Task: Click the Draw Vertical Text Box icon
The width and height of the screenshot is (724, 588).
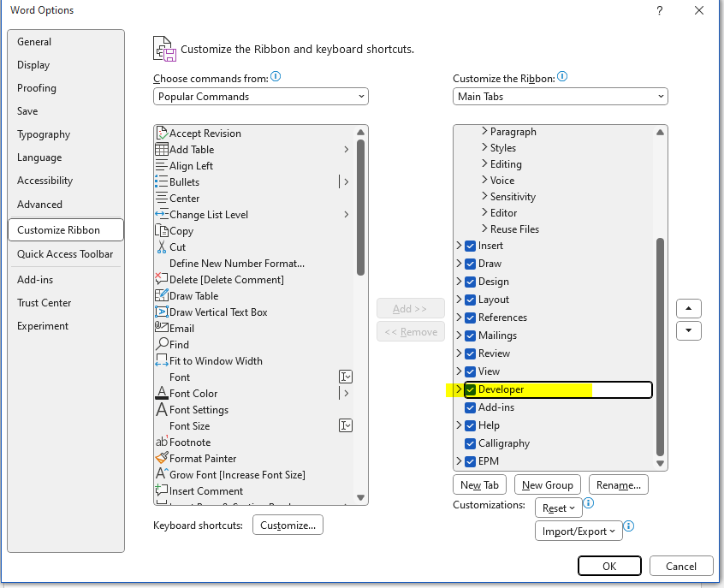Action: point(162,312)
